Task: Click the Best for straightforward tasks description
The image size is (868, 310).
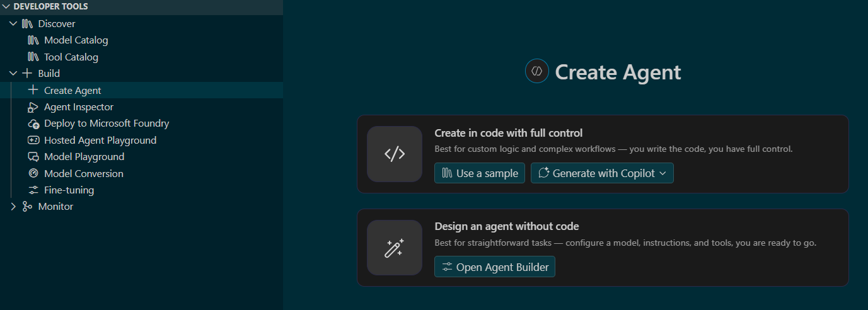Action: (625, 243)
